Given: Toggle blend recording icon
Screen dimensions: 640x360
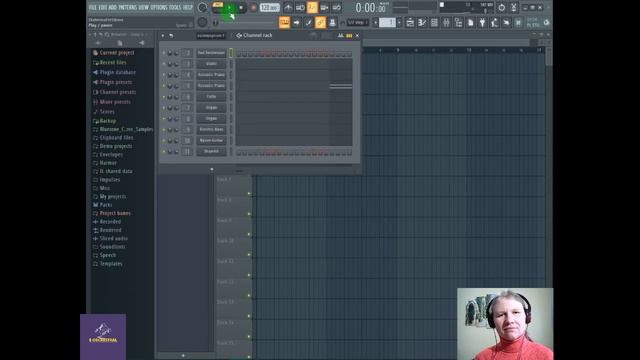Looking at the screenshot, I should [x=324, y=7].
